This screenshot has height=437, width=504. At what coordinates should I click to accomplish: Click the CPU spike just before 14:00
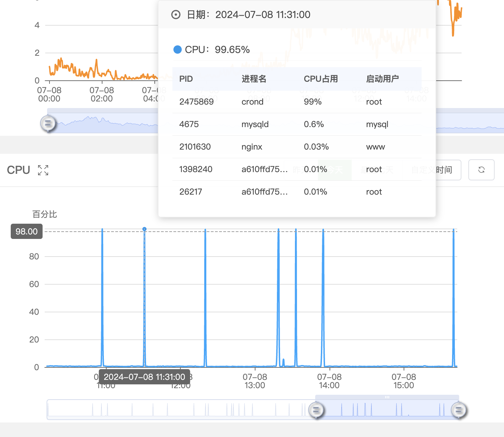pyautogui.click(x=323, y=298)
